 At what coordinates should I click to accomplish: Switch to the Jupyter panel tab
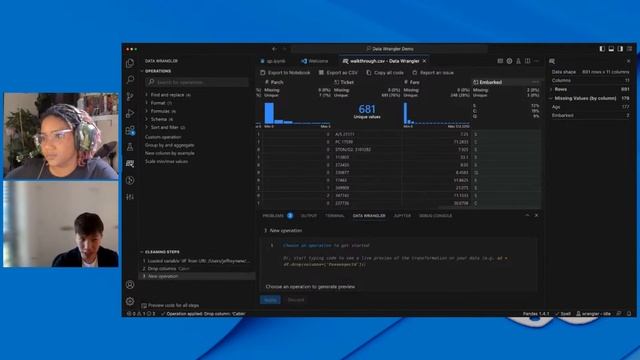coord(402,216)
